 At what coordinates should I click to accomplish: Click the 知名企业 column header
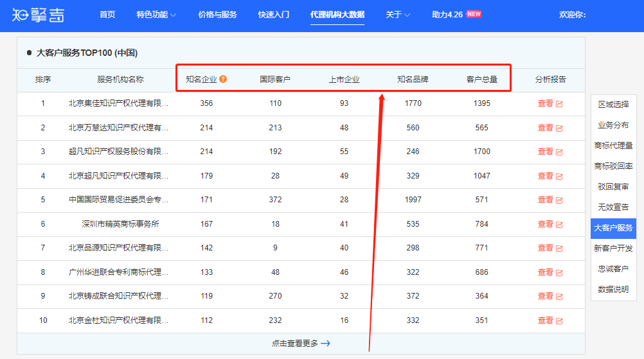(201, 79)
